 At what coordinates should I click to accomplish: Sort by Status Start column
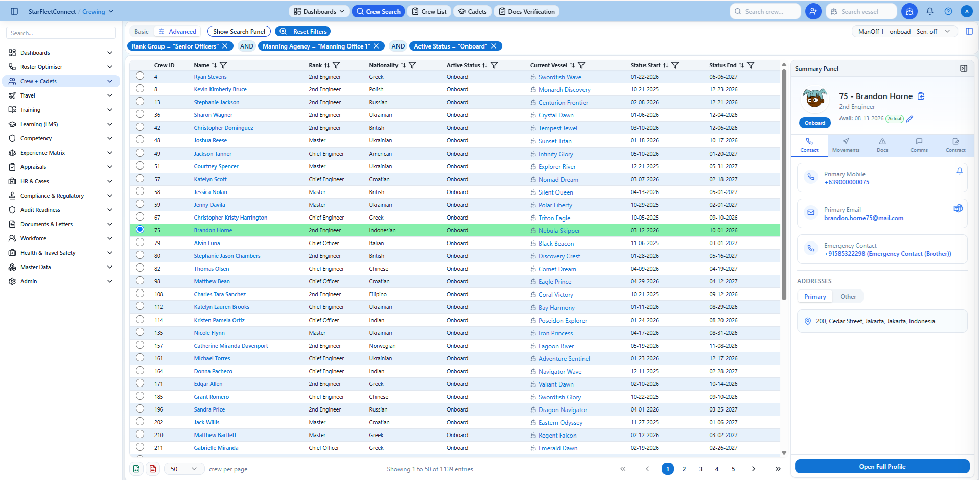pos(666,65)
